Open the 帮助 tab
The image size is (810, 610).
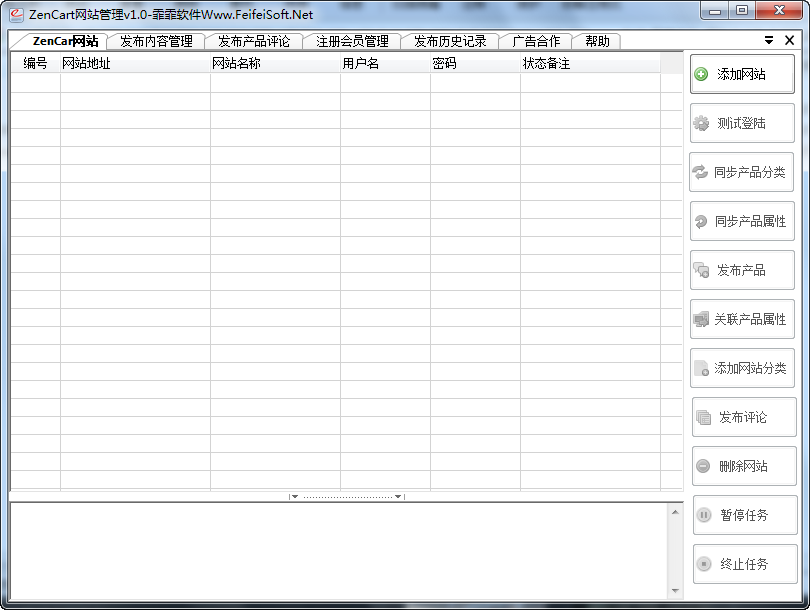pos(597,41)
